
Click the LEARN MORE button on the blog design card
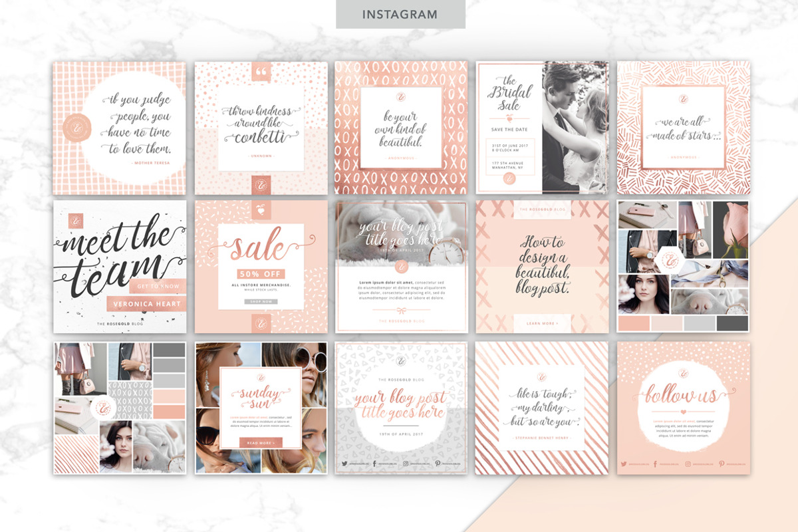click(542, 323)
